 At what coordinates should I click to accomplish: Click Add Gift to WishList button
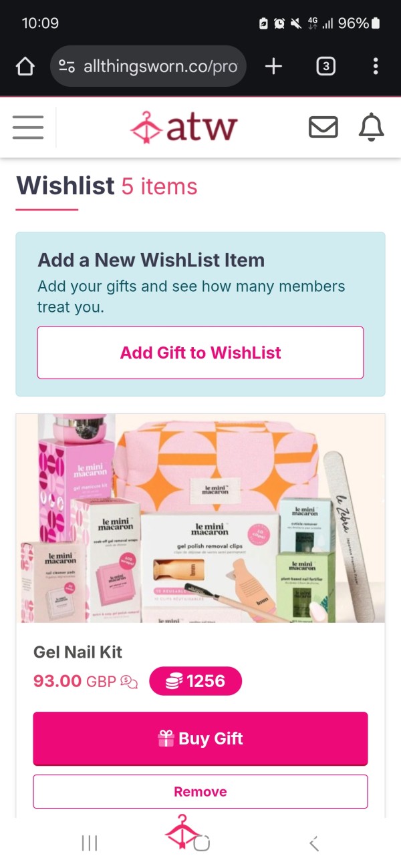(x=200, y=353)
